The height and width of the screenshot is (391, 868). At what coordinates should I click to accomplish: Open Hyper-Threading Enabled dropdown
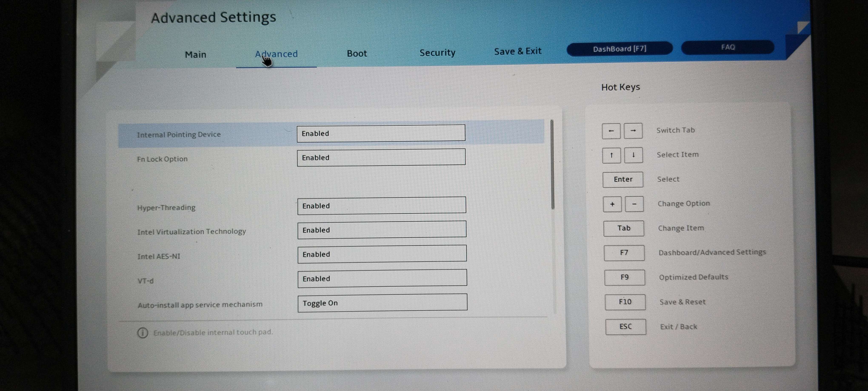coord(381,206)
